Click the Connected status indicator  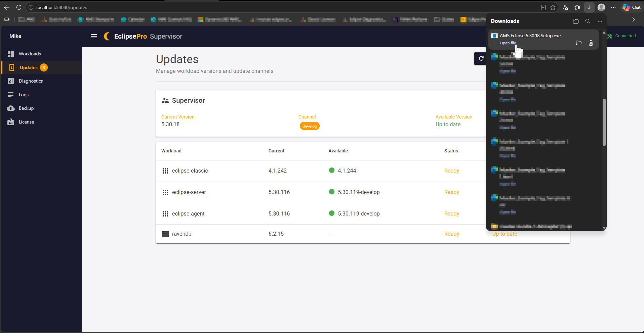621,36
